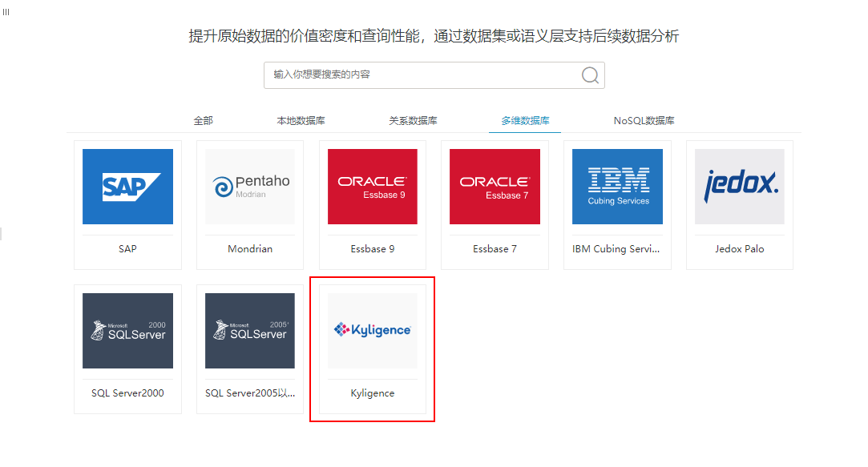This screenshot has width=868, height=467.
Task: Switch to the 全部 tab
Action: [203, 121]
